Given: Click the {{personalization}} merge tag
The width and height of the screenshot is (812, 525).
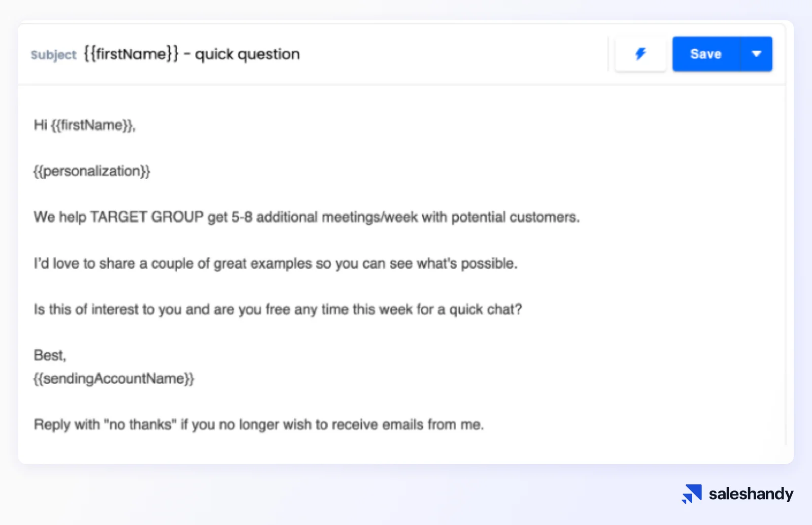Looking at the screenshot, I should pos(91,171).
